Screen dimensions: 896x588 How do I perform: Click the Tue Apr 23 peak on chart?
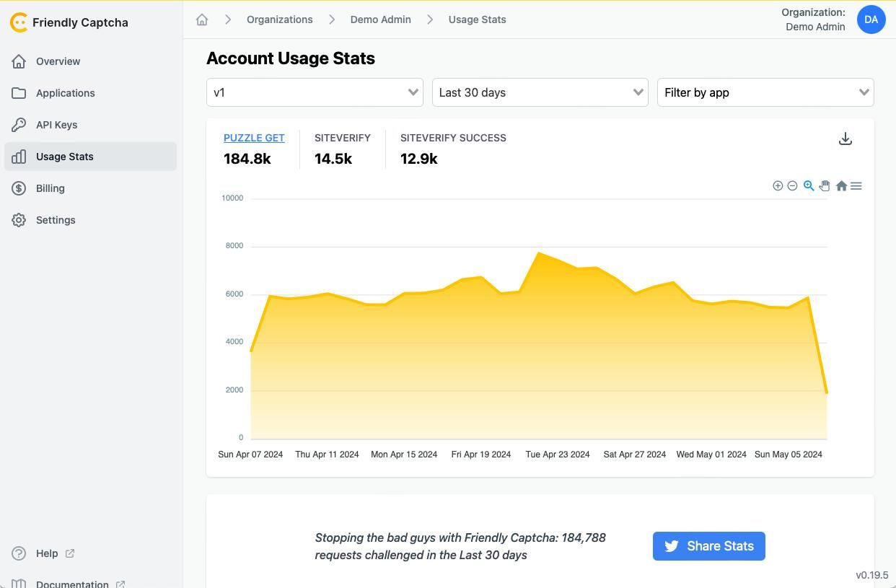pyautogui.click(x=538, y=253)
